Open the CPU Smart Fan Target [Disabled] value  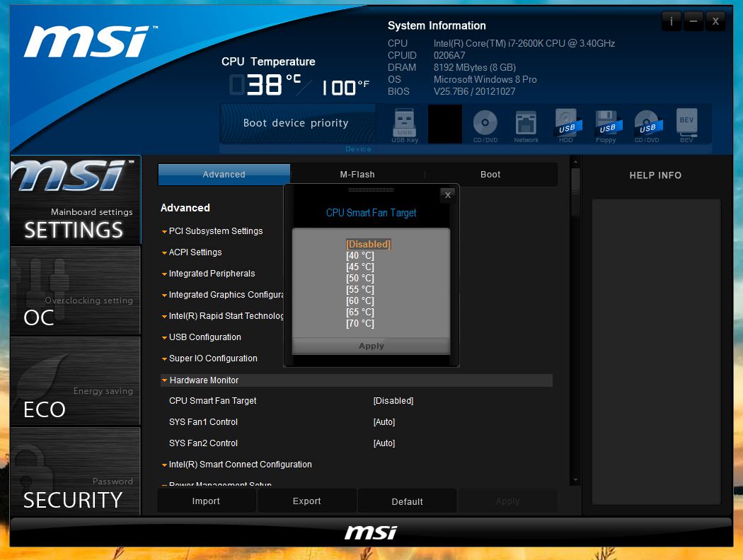pos(393,401)
